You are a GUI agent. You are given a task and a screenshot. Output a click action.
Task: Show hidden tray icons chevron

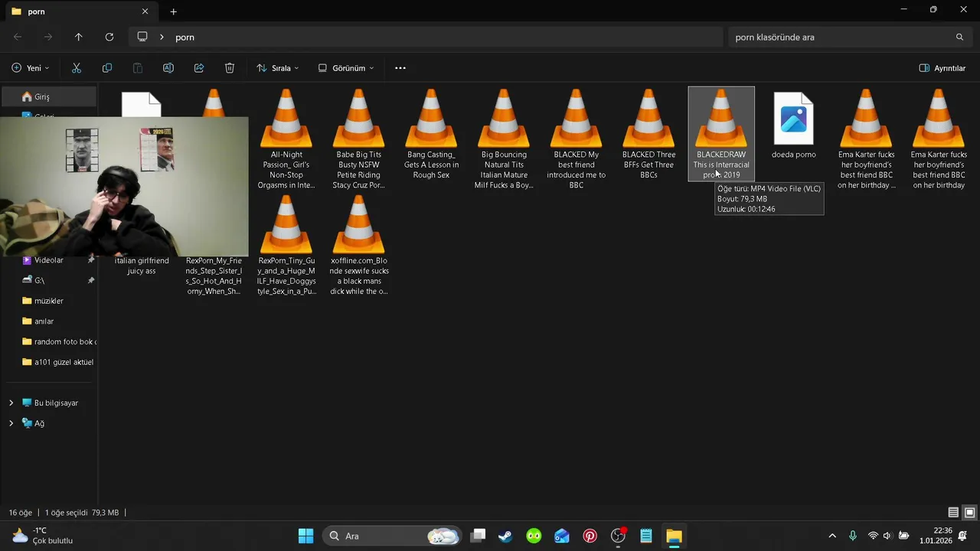pyautogui.click(x=832, y=536)
